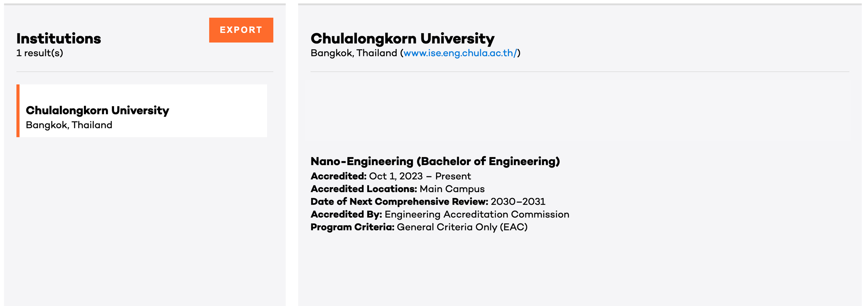Click the "1 result(s)" count text
Screen dimensions: 868x306
[x=40, y=53]
